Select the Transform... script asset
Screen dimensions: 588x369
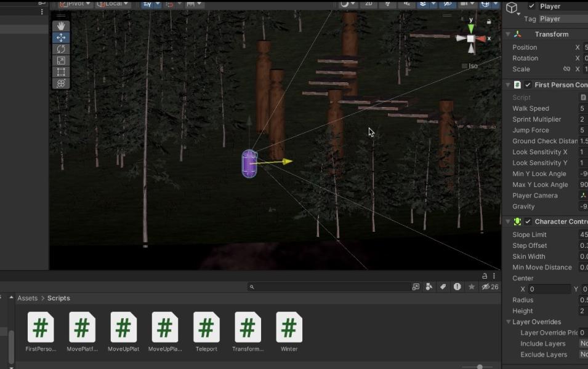248,331
